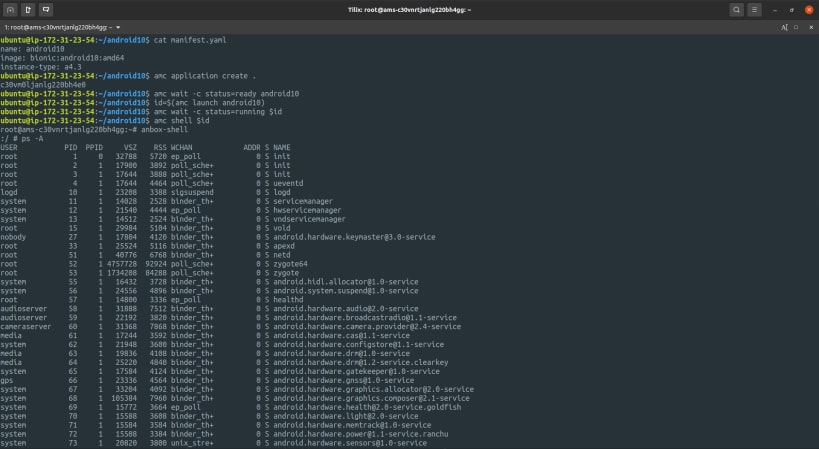819x449 pixels.
Task: Click 'image: bionic:android10:amd64' line
Action: click(x=62, y=58)
